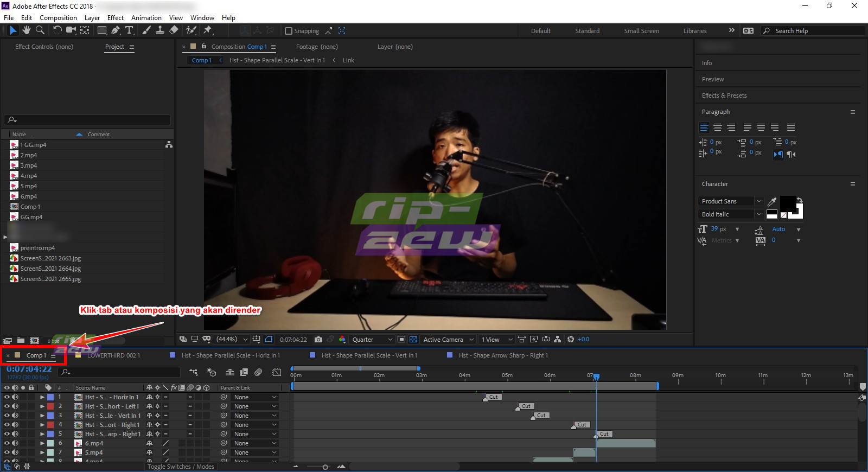Switch to the Standard workspace

click(x=588, y=31)
